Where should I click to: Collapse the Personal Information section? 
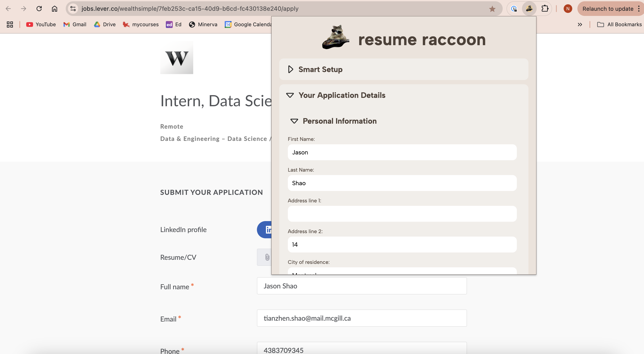pos(294,121)
